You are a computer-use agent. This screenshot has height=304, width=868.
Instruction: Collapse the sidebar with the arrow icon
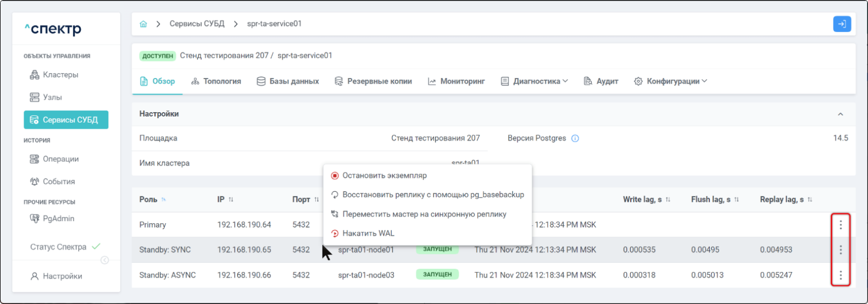[104, 260]
